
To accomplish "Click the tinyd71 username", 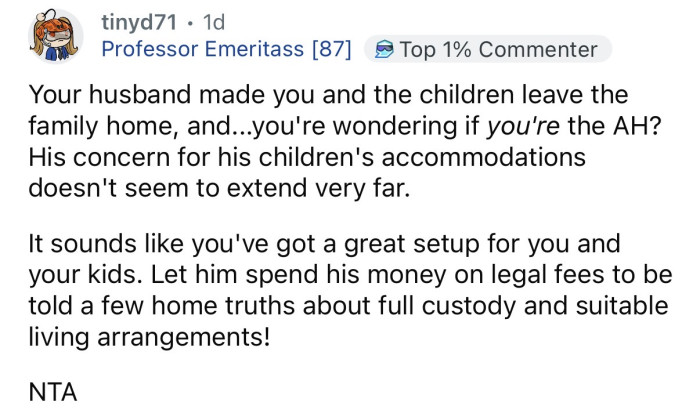I will point(139,22).
